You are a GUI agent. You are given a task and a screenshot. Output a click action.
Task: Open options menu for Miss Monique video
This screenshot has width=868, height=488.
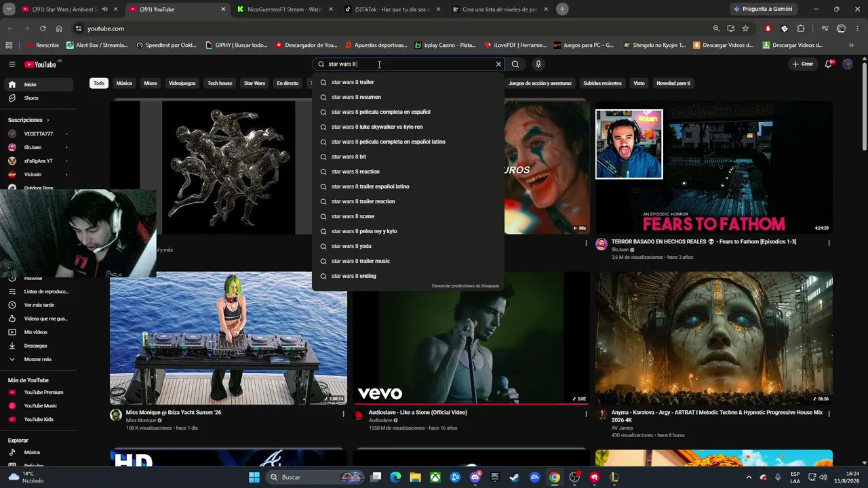point(344,413)
